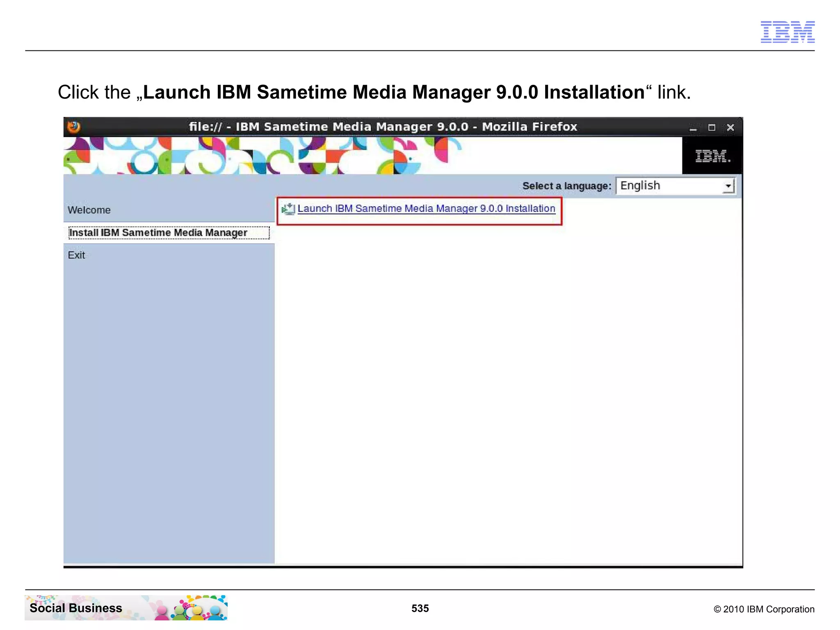Click the 'Select a language:' label
The image size is (840, 630).
[567, 186]
